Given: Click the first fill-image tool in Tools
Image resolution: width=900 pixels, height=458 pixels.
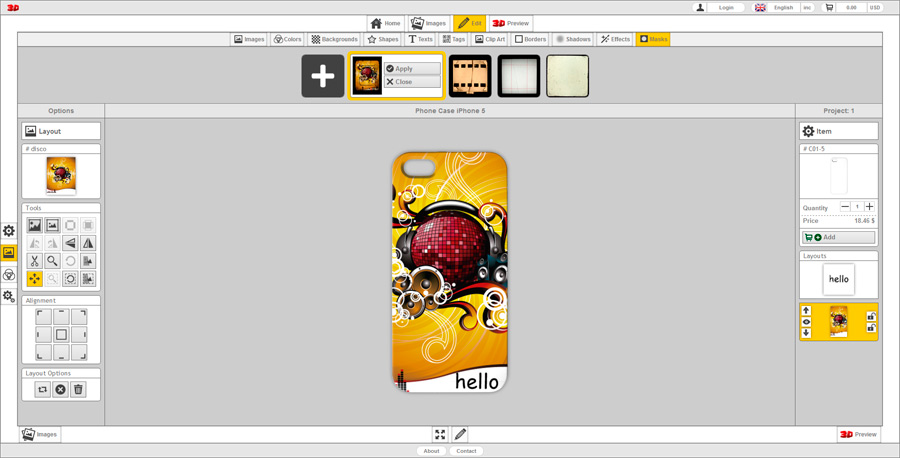Looking at the screenshot, I should click(34, 226).
